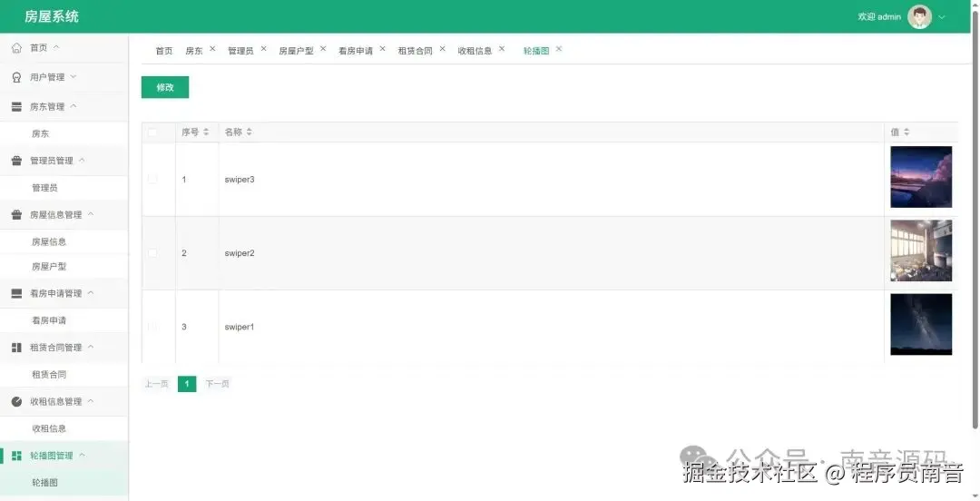The image size is (980, 501).
Task: Click the swiper2 name cell
Action: click(x=552, y=252)
